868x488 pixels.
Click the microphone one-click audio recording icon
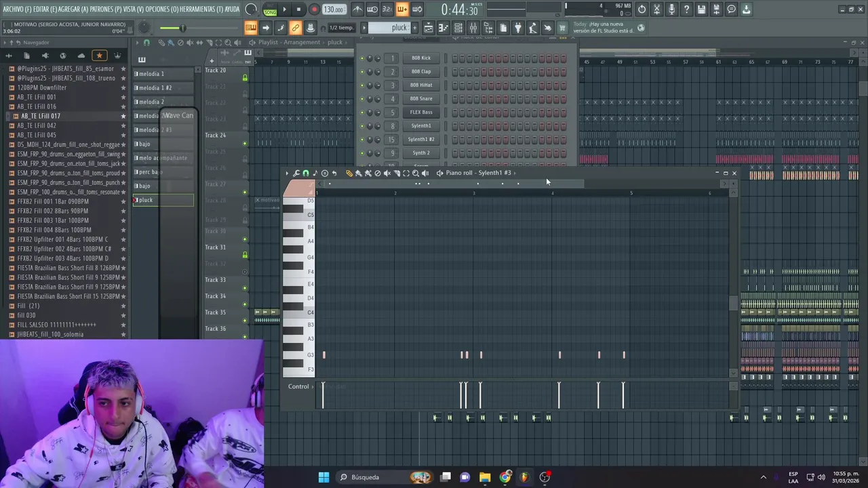point(671,9)
